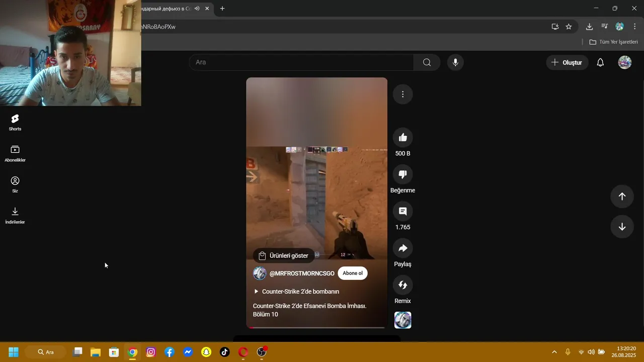This screenshot has height=362, width=644.
Task: Open the Chrome three-dot menu
Action: (x=634, y=27)
